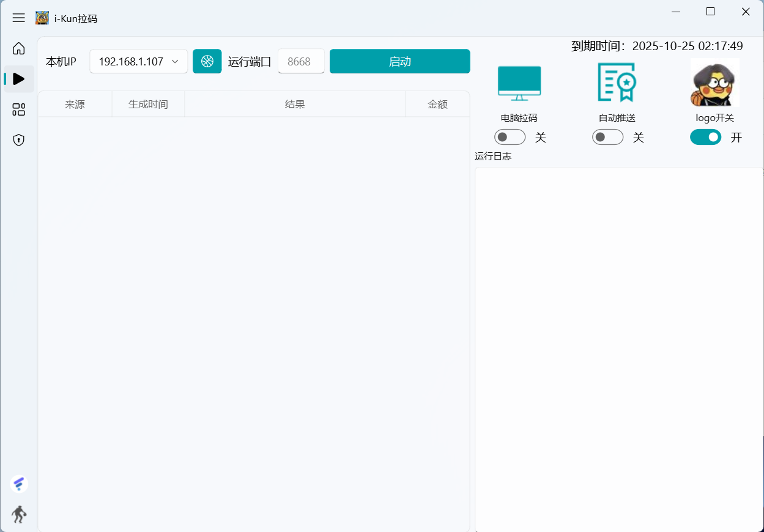
Task: Click the cartoon chicken avatar image
Action: (714, 83)
